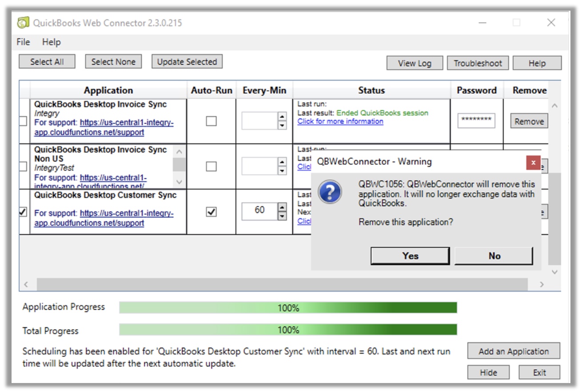Click the Help button next to Troubleshoot
Screen dimensions: 582x392
537,63
